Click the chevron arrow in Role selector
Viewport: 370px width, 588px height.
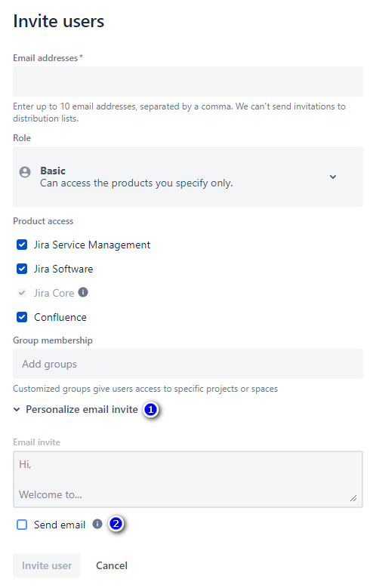coord(333,177)
